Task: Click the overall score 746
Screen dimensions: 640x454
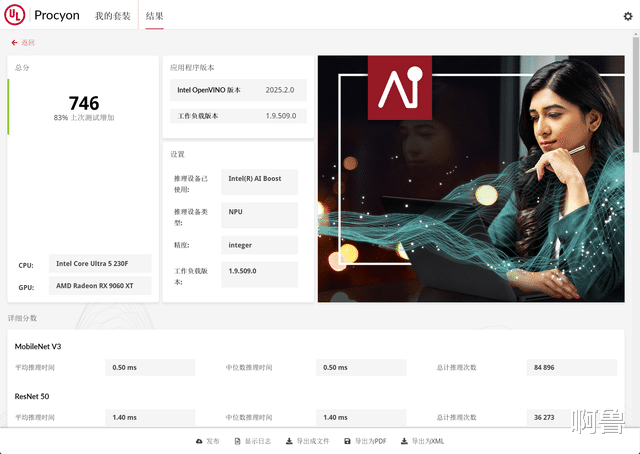Action: [84, 103]
